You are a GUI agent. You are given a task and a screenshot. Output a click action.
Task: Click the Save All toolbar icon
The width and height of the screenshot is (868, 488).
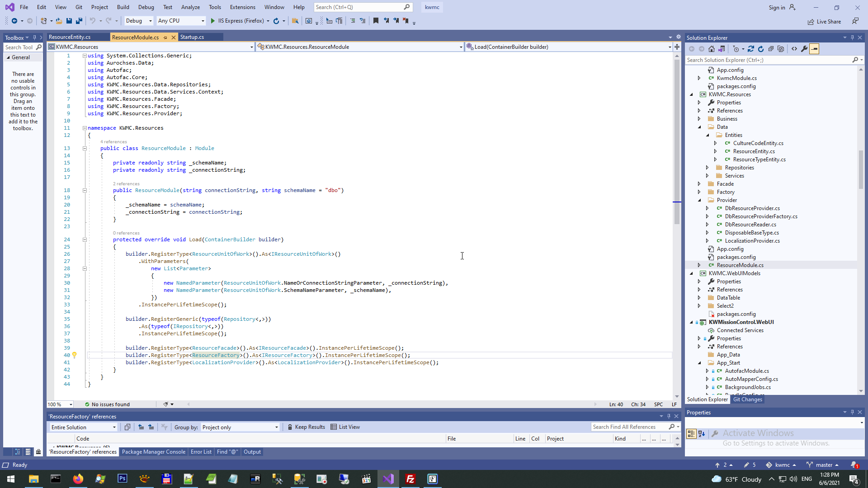pyautogui.click(x=79, y=21)
